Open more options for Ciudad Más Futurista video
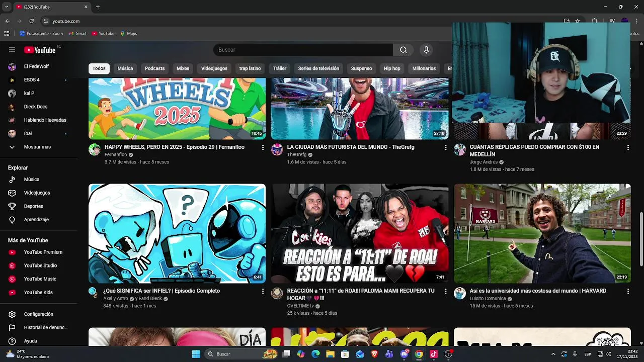Screen dimensions: 644x362 pyautogui.click(x=445, y=147)
